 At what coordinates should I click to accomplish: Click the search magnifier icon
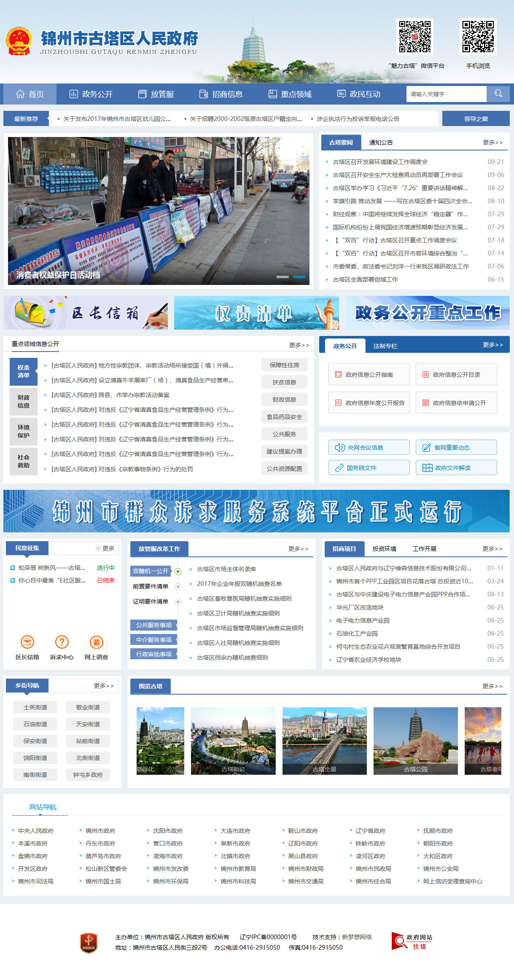coord(498,94)
